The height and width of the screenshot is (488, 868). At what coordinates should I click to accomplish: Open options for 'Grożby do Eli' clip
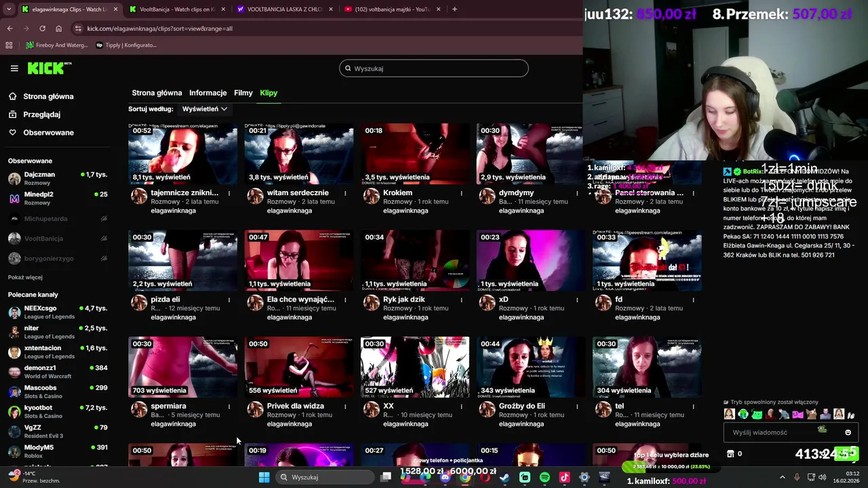[577, 407]
